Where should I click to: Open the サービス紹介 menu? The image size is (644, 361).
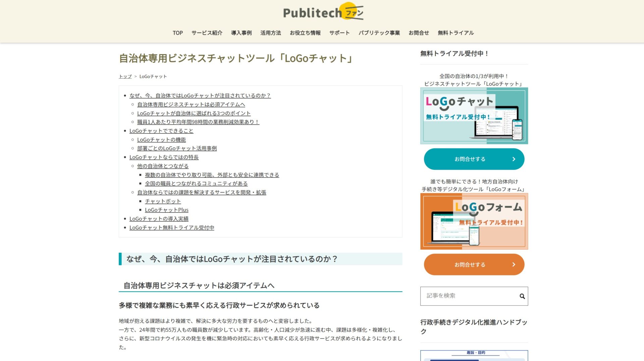(206, 33)
